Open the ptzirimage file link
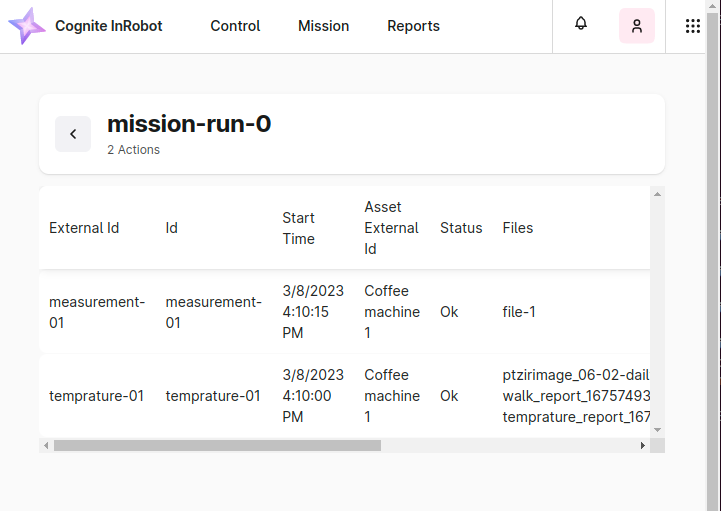Screen dimensions: 721x511 [576, 375]
